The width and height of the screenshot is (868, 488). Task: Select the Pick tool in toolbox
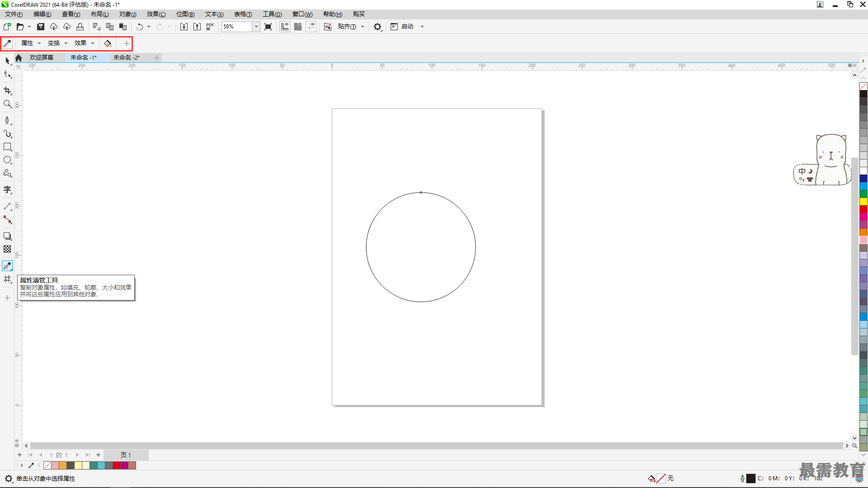click(7, 61)
